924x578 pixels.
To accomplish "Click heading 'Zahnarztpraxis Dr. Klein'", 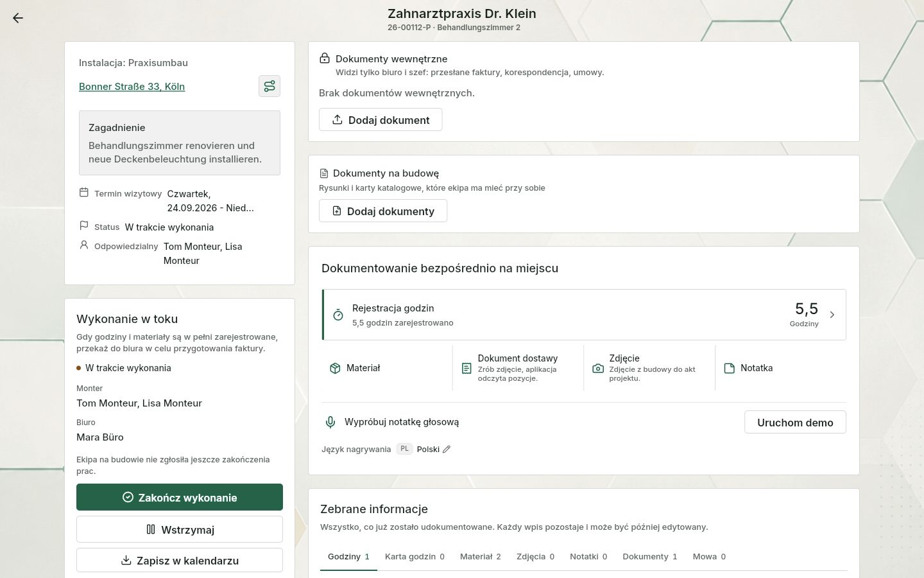I will coord(462,13).
